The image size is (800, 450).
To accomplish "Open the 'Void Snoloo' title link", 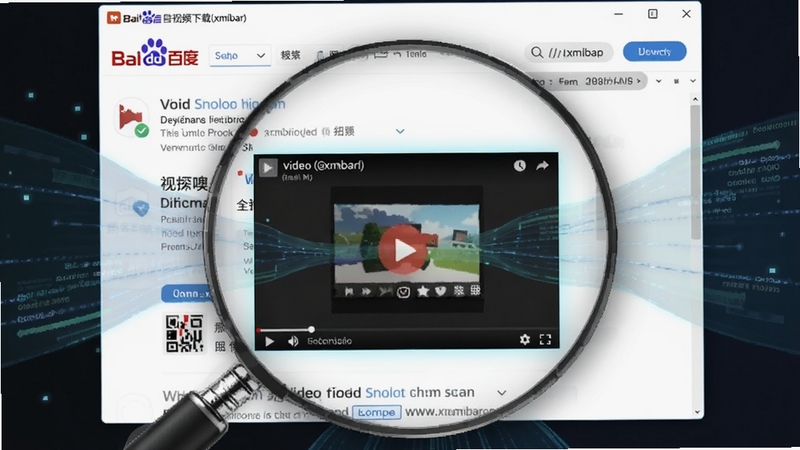I will [222, 104].
